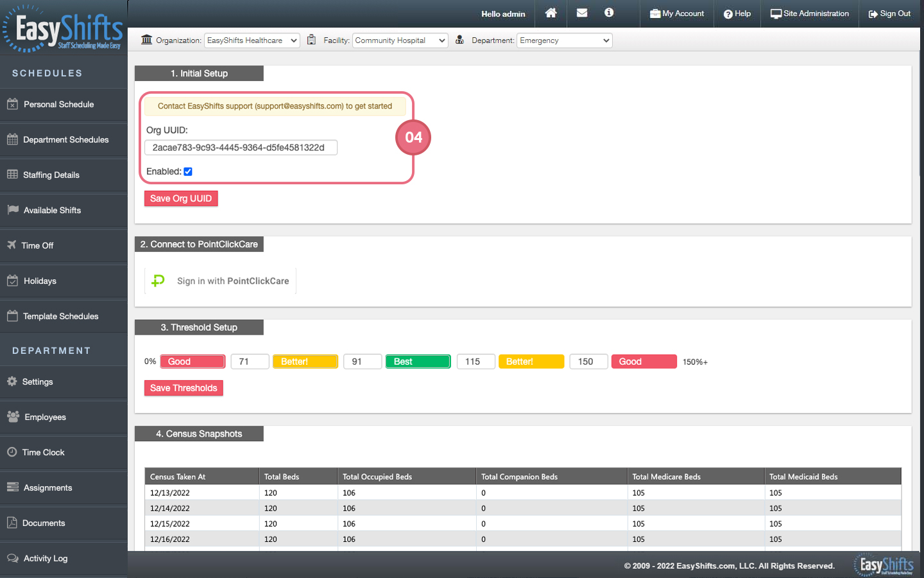
Task: Click the Holidays calendar icon
Action: coord(12,281)
